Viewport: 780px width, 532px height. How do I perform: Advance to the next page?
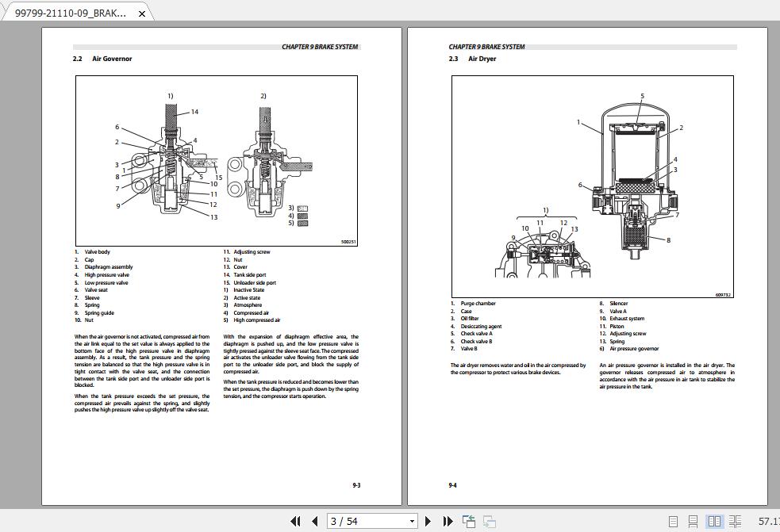pyautogui.click(x=428, y=521)
